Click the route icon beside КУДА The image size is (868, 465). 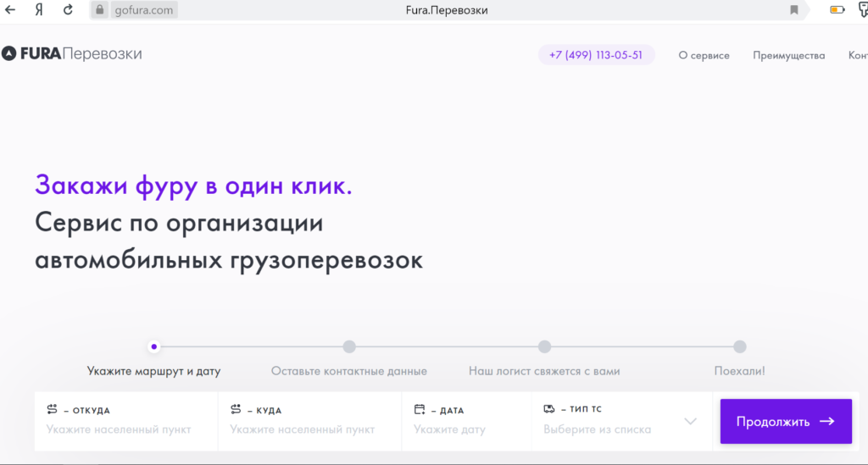click(236, 409)
